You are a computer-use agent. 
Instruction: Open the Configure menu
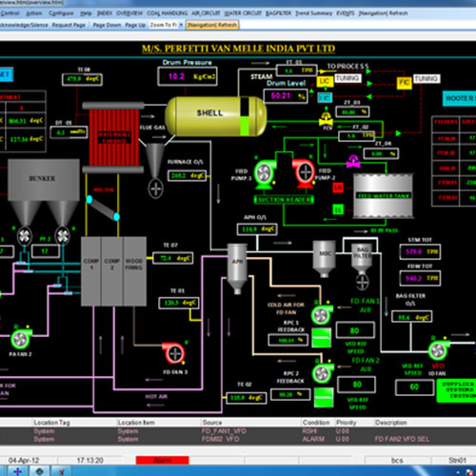tap(61, 13)
